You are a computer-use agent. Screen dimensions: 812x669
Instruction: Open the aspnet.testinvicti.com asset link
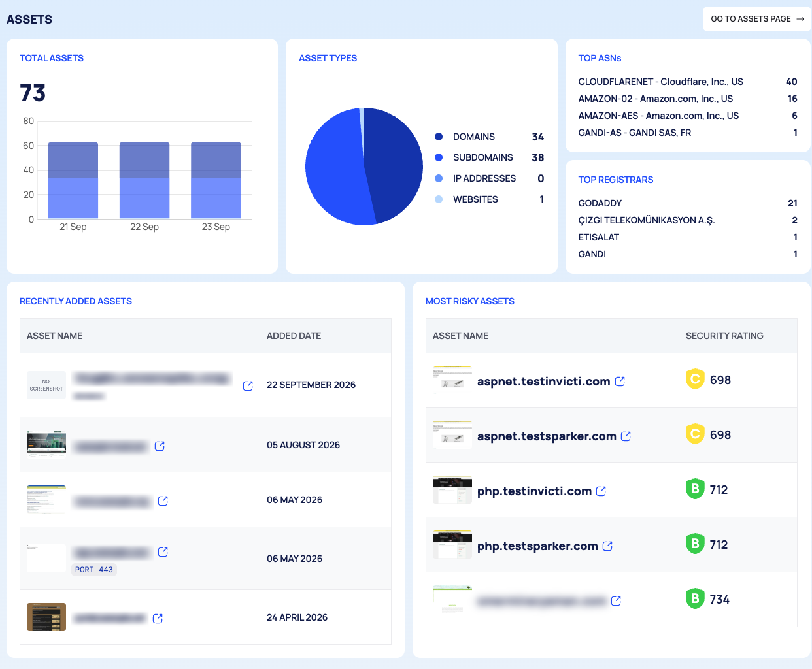(x=543, y=382)
